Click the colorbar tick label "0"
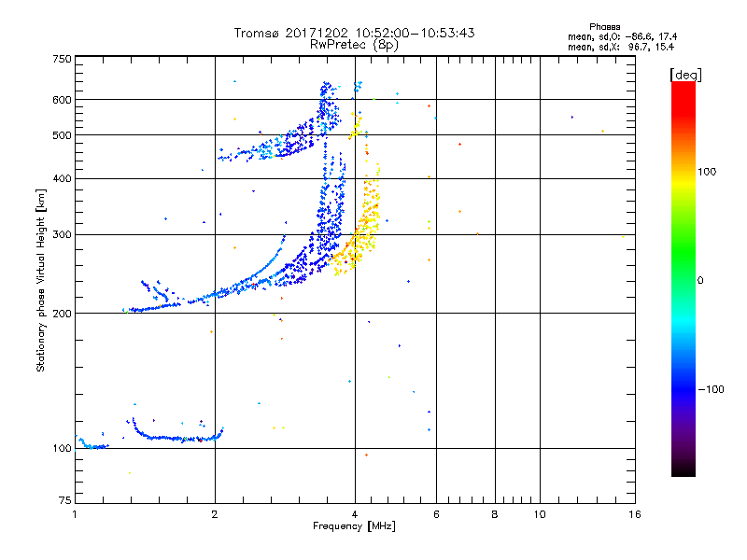Viewport: 747px width, 560px height. click(700, 281)
